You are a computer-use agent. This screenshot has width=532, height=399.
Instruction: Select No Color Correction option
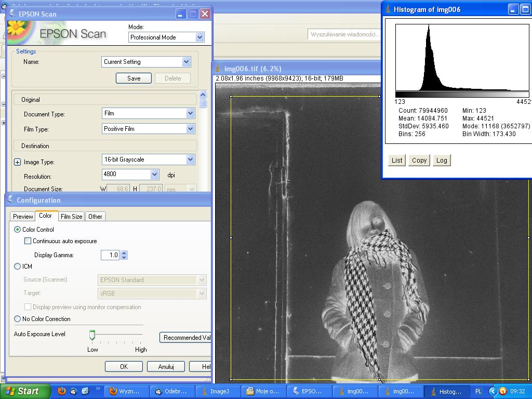(18, 319)
